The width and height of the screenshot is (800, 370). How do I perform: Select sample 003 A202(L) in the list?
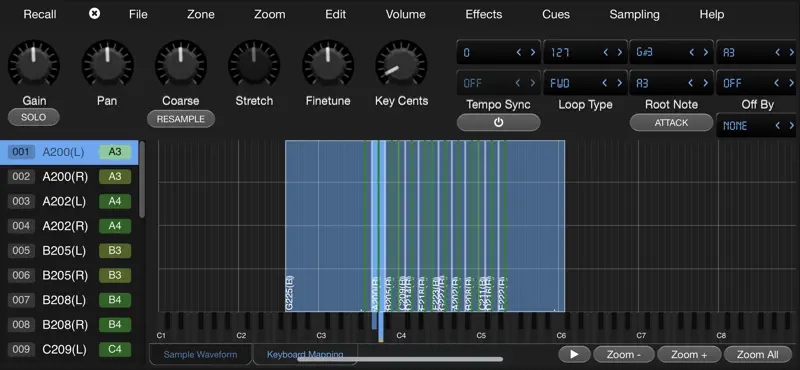69,201
